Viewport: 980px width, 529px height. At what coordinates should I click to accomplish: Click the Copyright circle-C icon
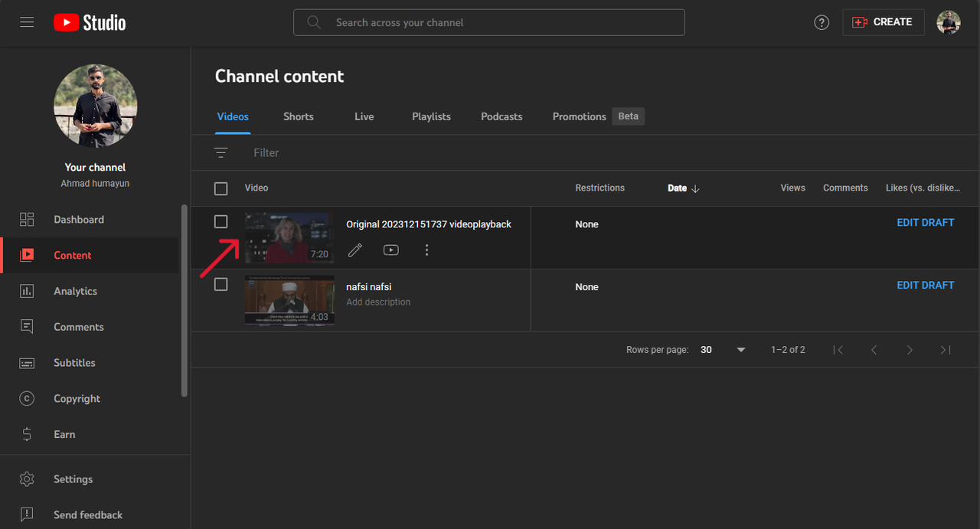tap(27, 398)
